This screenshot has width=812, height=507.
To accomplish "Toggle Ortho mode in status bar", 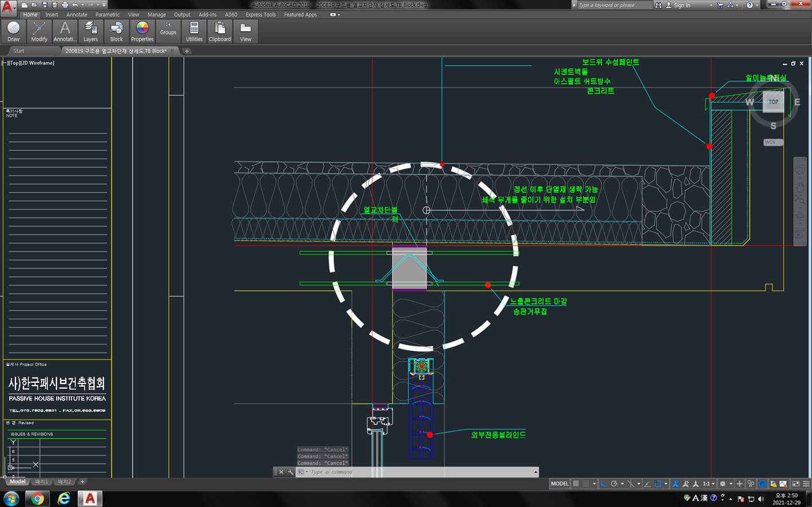I will tap(604, 484).
